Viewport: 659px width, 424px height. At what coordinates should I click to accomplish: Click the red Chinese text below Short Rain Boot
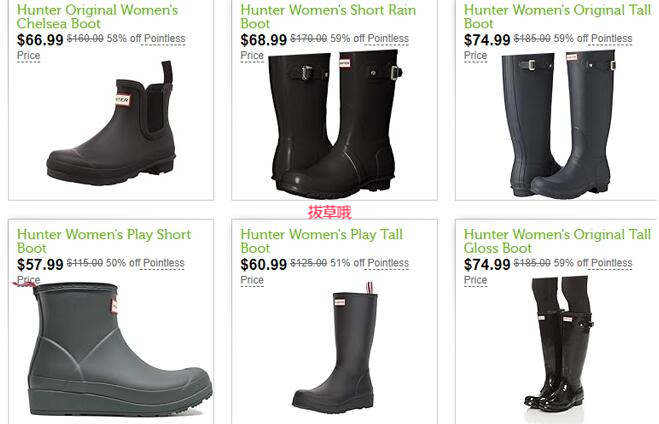(x=329, y=212)
